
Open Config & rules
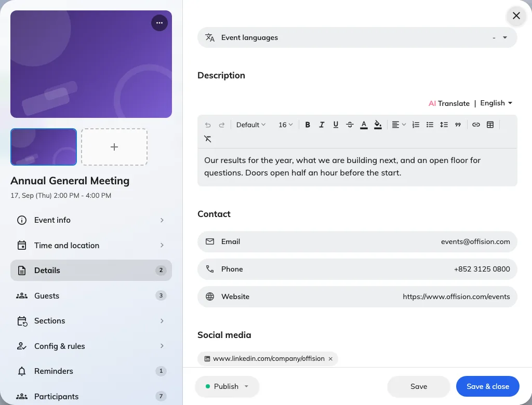tap(91, 346)
